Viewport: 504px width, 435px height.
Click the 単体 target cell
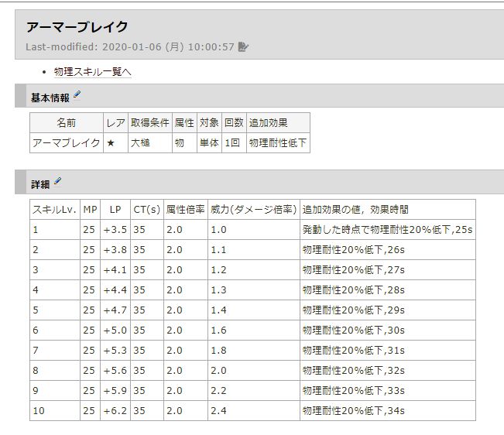pyautogui.click(x=209, y=142)
